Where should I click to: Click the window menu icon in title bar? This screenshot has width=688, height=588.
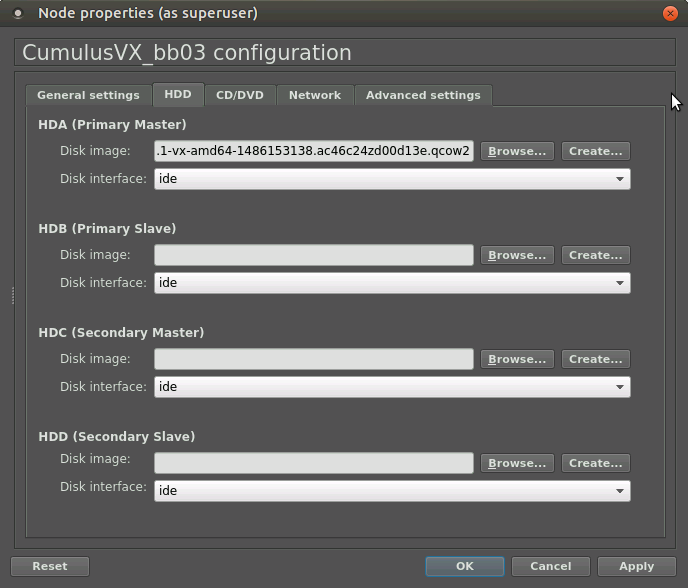click(18, 14)
